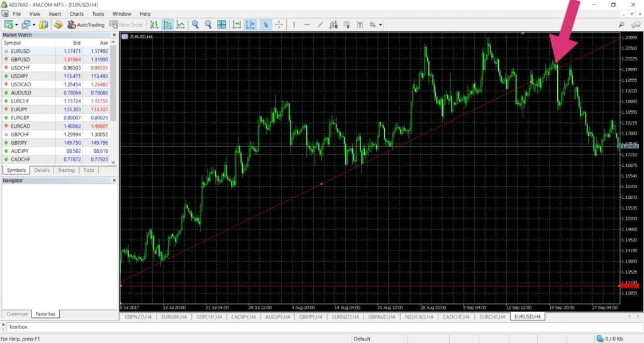
Task: Expand the profiles dropdown arrow
Action: (34, 25)
